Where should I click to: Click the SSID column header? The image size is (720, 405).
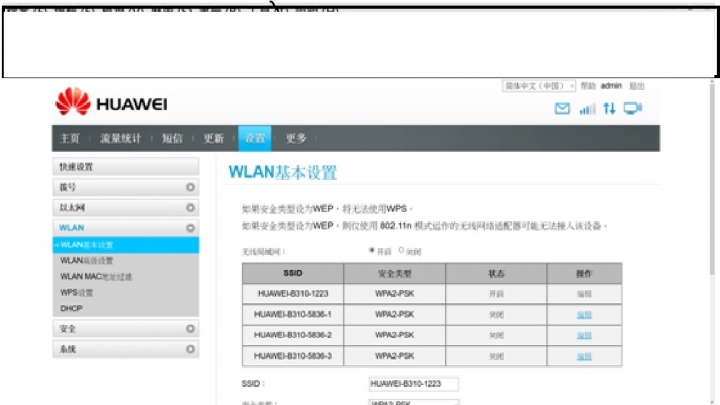point(293,273)
